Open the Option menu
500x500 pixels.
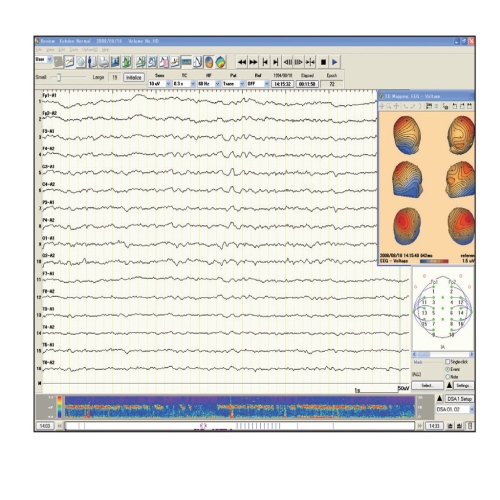coord(90,50)
